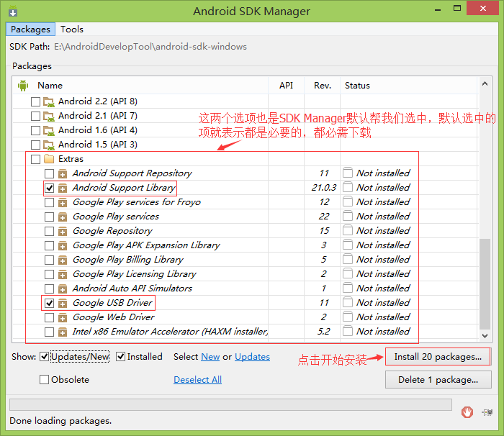Click the status icon of Google Play services row
504x436 pixels.
pyautogui.click(x=348, y=216)
